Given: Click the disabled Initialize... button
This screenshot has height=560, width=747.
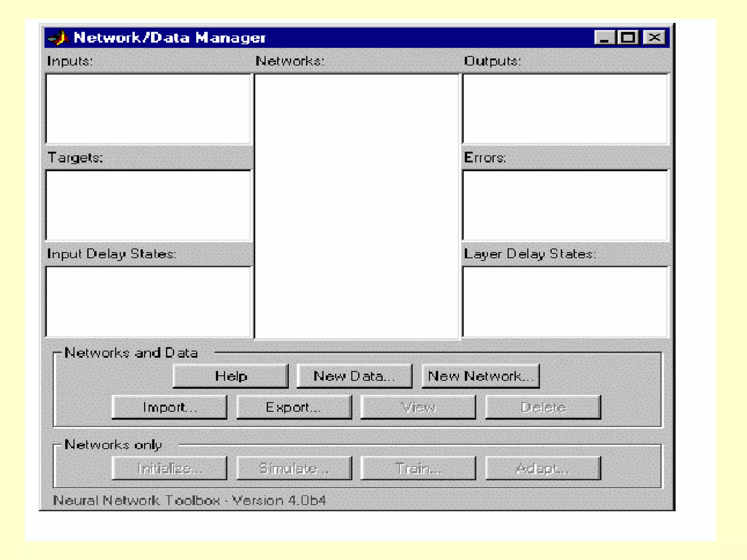Looking at the screenshot, I should click(169, 468).
